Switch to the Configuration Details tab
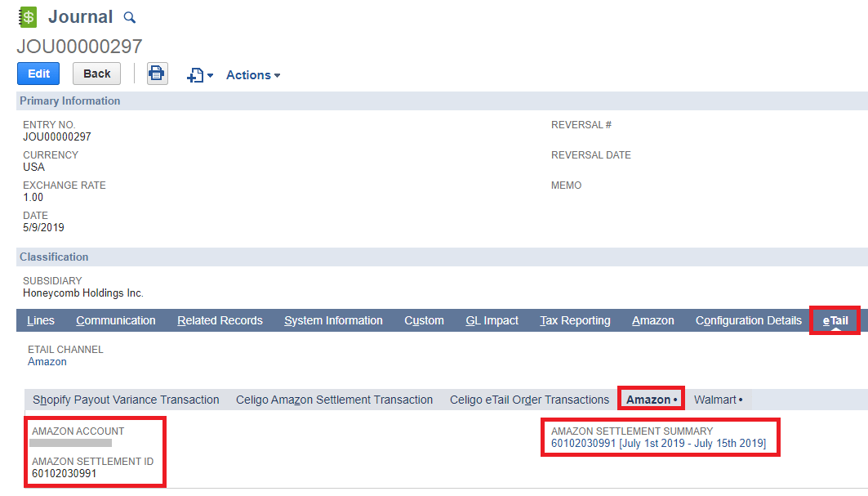Screen dimensions: 868x496 click(x=748, y=320)
